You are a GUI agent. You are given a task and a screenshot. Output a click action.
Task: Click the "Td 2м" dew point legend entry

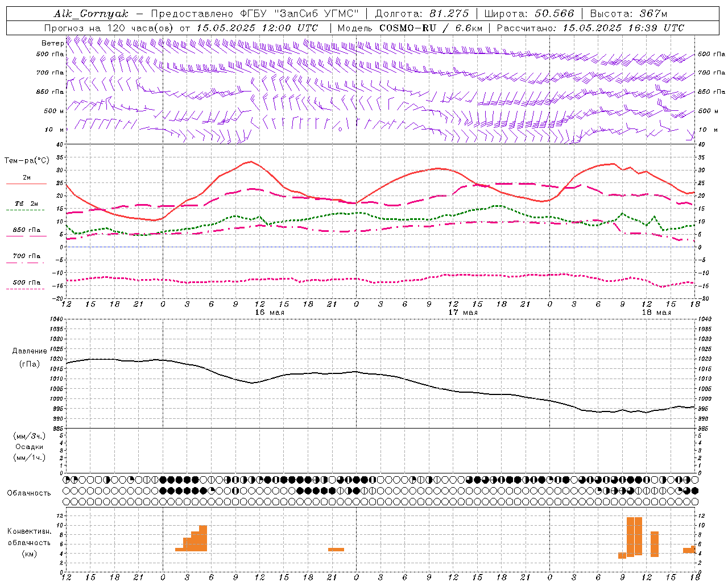click(27, 203)
